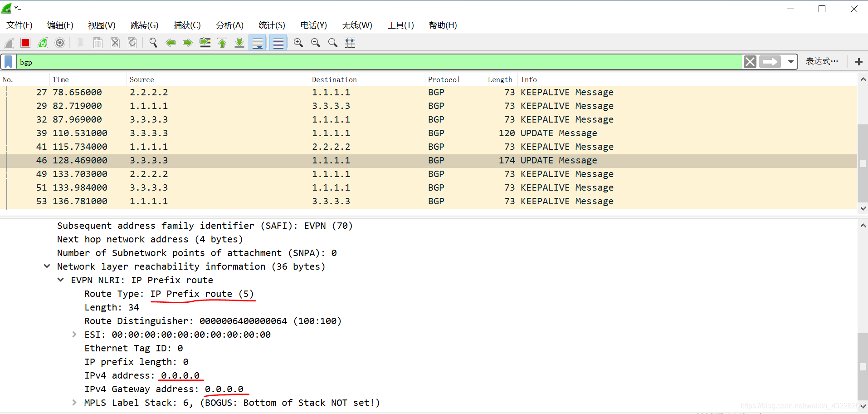The image size is (868, 414).
Task: Close the capture file icon
Action: click(115, 43)
